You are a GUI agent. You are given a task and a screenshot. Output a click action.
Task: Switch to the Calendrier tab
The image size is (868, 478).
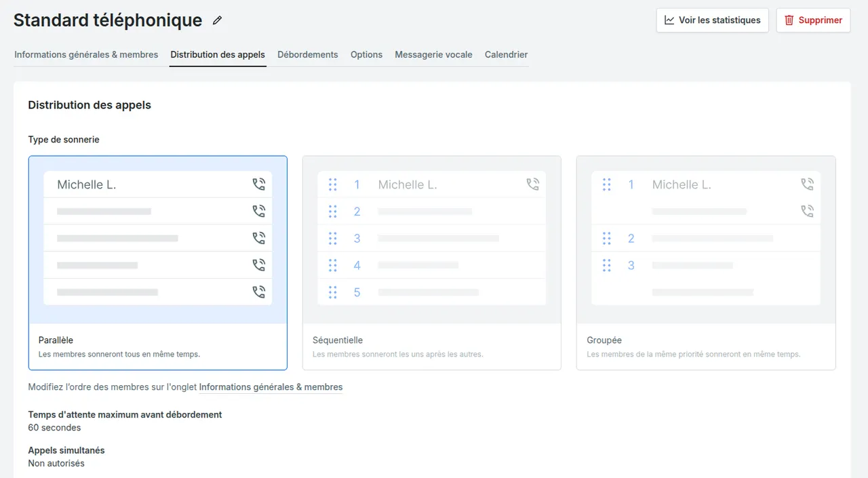[x=506, y=54]
